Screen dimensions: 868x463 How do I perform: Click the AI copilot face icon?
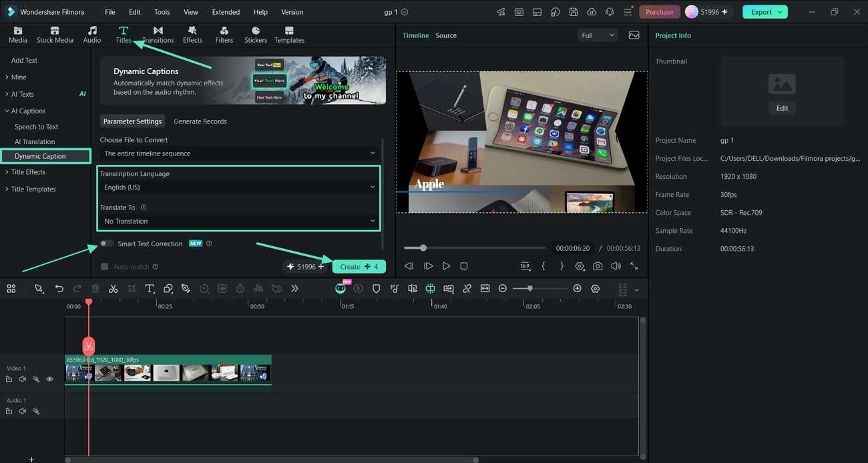click(x=341, y=288)
